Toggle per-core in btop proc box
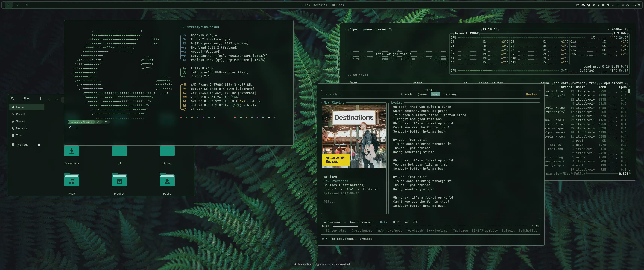Viewport: 644px width, 270px height. pyautogui.click(x=561, y=83)
